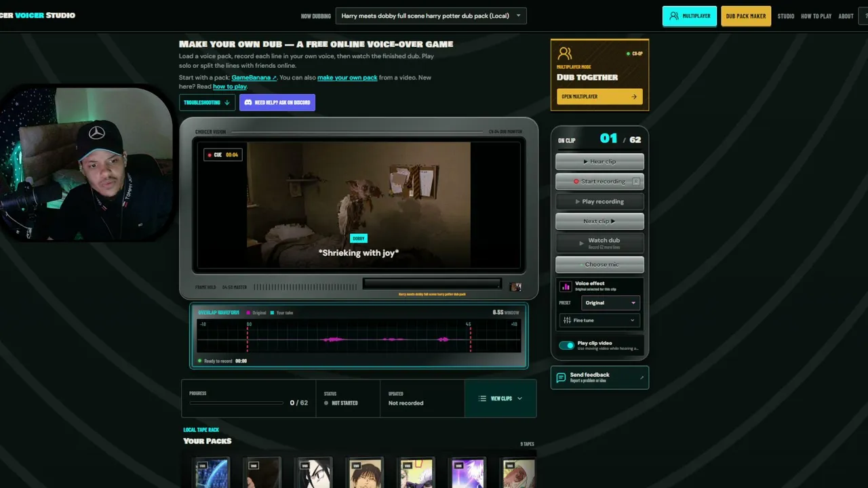Click the overlap waveform display
Image resolution: width=868 pixels, height=488 pixels.
(x=359, y=336)
